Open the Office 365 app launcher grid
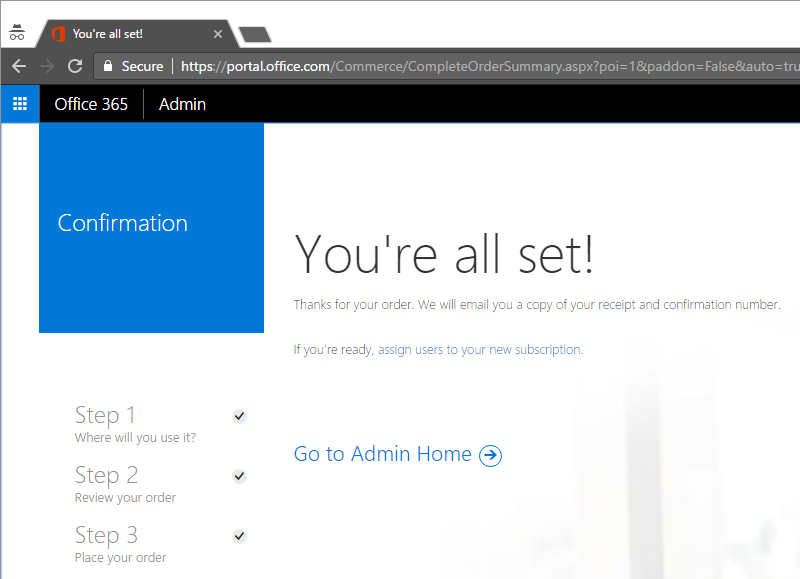The height and width of the screenshot is (579, 800). coord(20,104)
